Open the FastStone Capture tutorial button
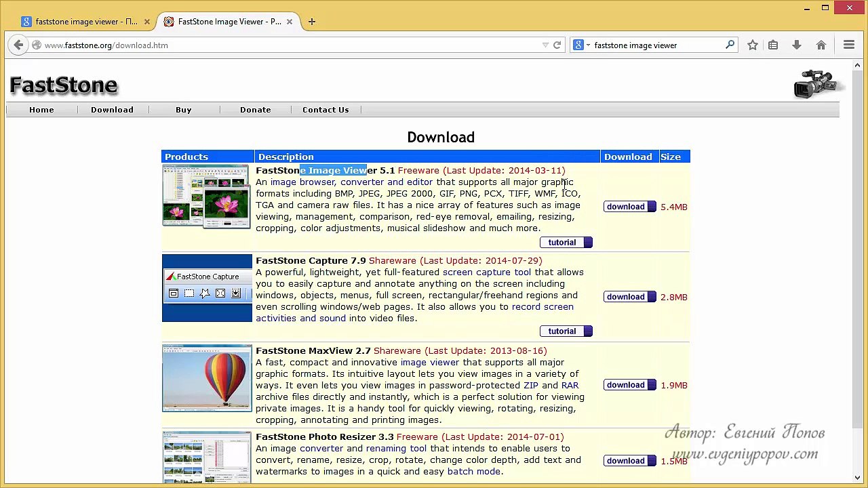The height and width of the screenshot is (488, 868). 566,331
